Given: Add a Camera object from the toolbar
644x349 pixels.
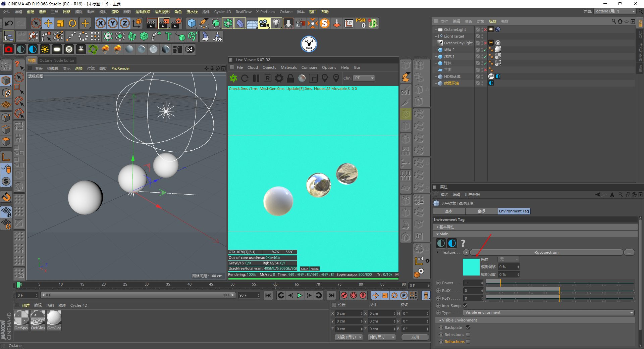Looking at the screenshot, I should [264, 23].
